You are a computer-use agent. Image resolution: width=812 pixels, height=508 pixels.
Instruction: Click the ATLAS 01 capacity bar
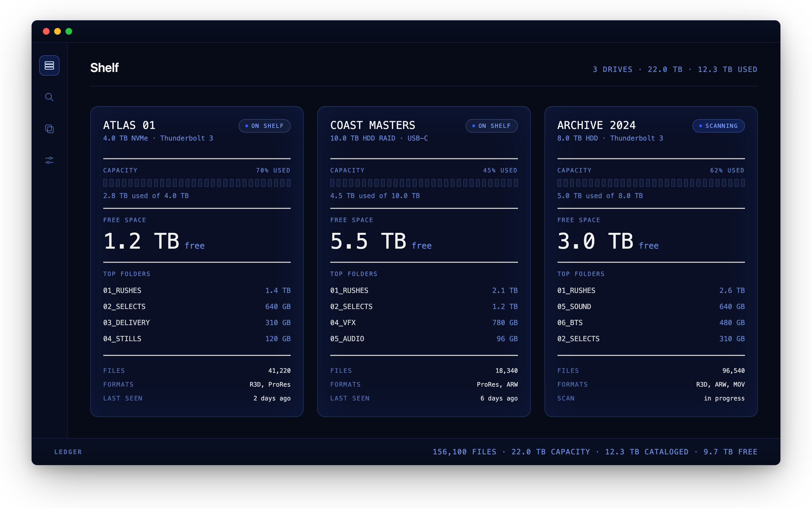(x=197, y=183)
